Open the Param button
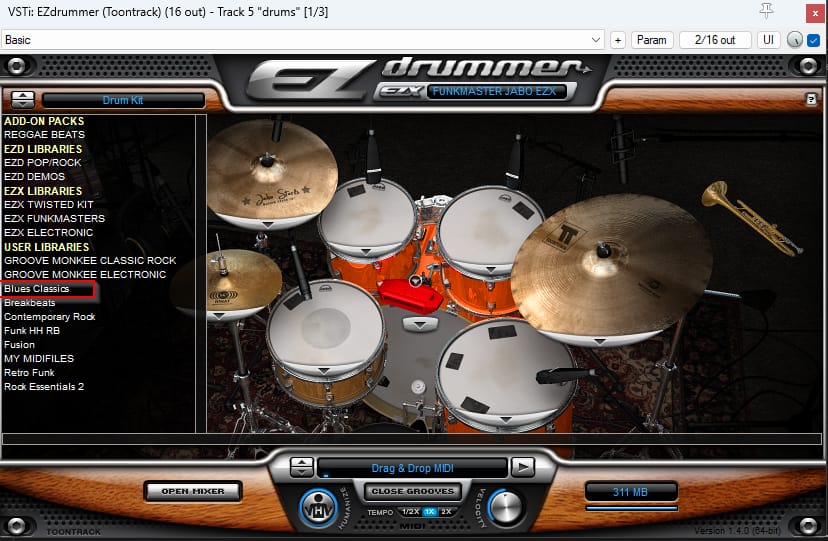Screen dimensions: 828x541 [x=652, y=40]
